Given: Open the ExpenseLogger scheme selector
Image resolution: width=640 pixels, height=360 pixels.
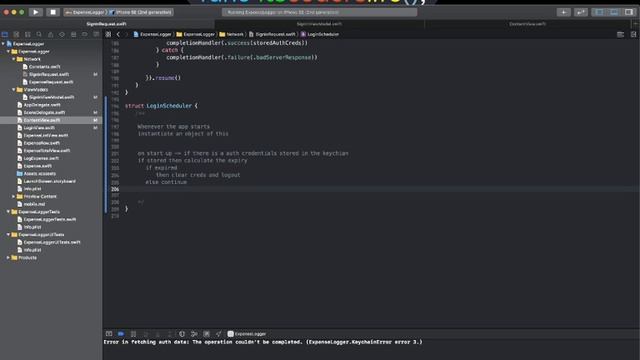Looking at the screenshot, I should point(85,12).
